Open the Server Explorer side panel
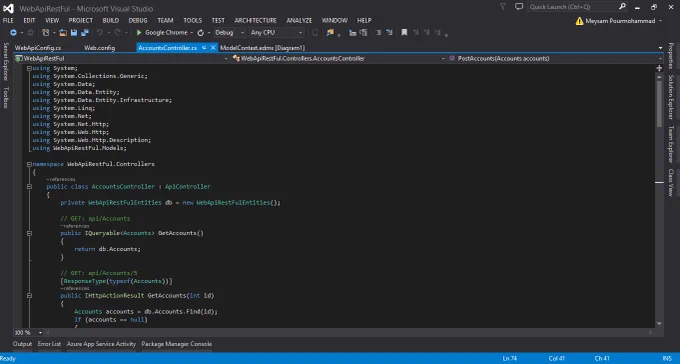 (x=6, y=62)
